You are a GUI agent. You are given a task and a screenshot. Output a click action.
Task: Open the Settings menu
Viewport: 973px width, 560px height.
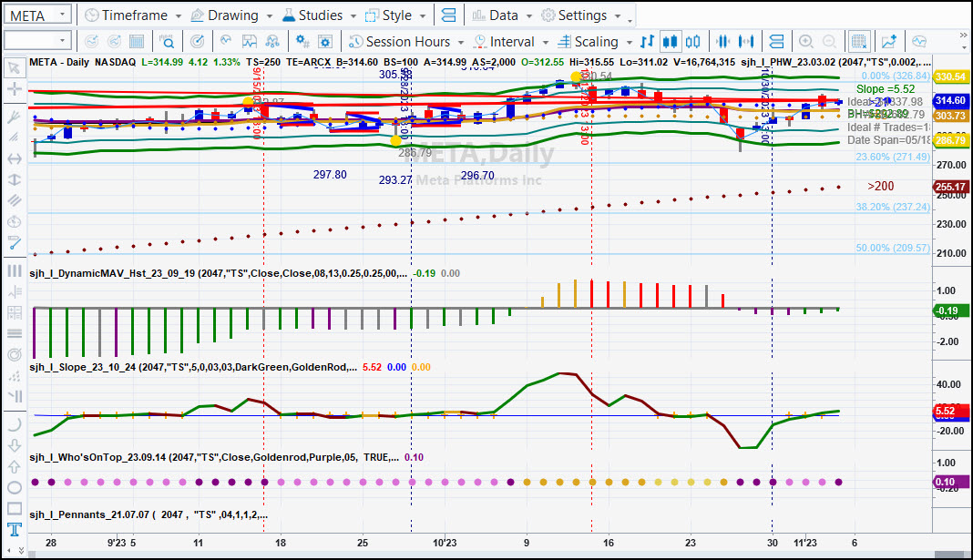(581, 15)
